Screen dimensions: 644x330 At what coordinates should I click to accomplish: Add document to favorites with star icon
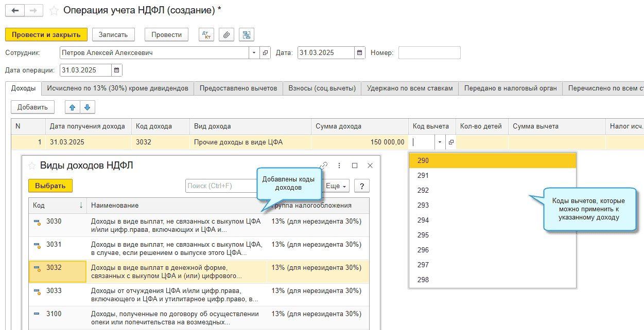coord(54,10)
